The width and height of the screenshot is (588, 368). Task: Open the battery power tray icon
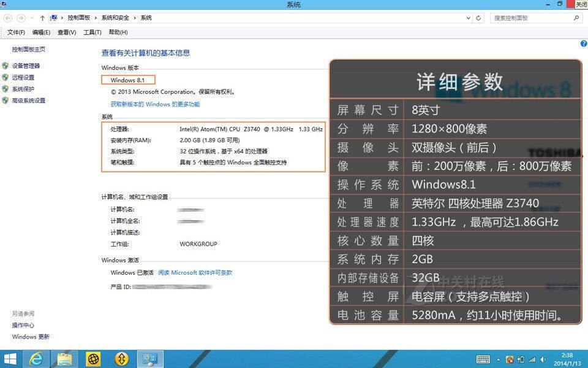pyautogui.click(x=521, y=360)
